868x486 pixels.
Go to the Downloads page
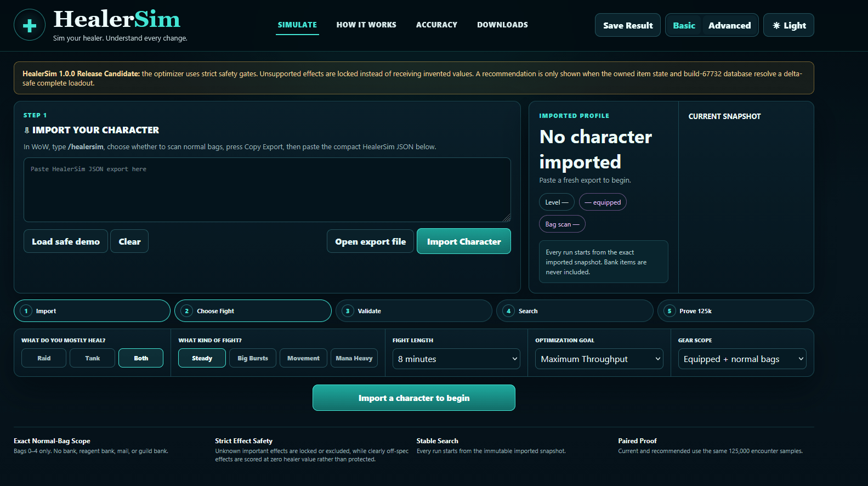pos(502,25)
